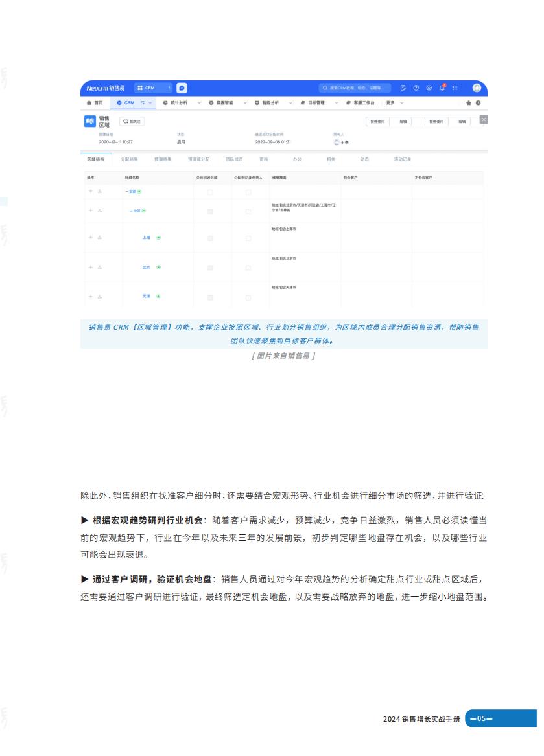The width and height of the screenshot is (544, 756).
Task: Switch to the 区域结构 tab
Action: click(95, 159)
